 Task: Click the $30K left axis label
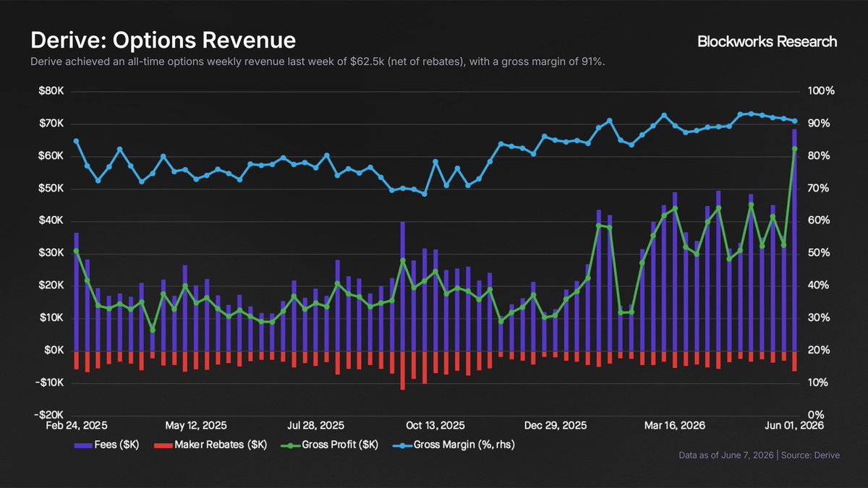point(53,253)
